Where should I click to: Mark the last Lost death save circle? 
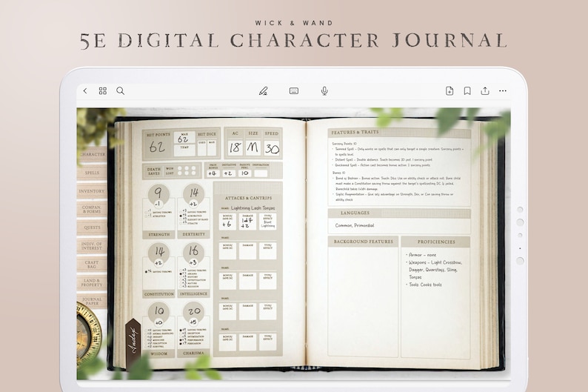193,173
